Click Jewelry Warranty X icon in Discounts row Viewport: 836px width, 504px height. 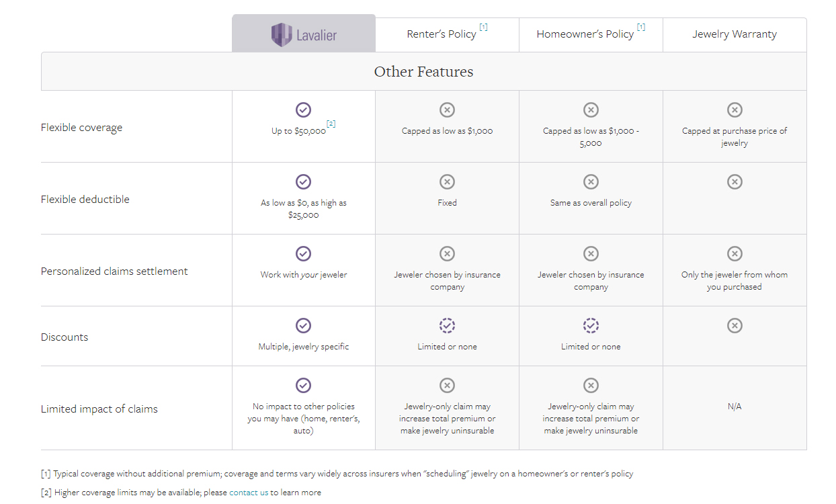pyautogui.click(x=735, y=325)
